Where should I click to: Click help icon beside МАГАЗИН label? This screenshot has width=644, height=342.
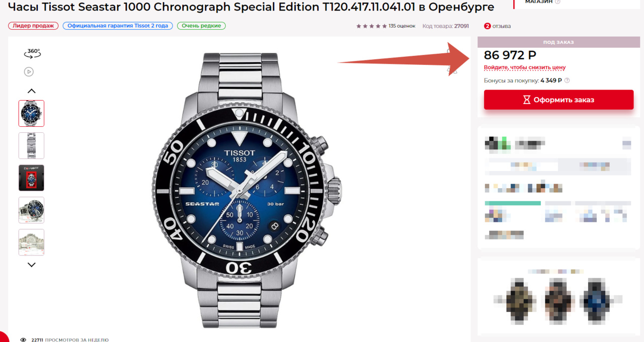pos(557,2)
